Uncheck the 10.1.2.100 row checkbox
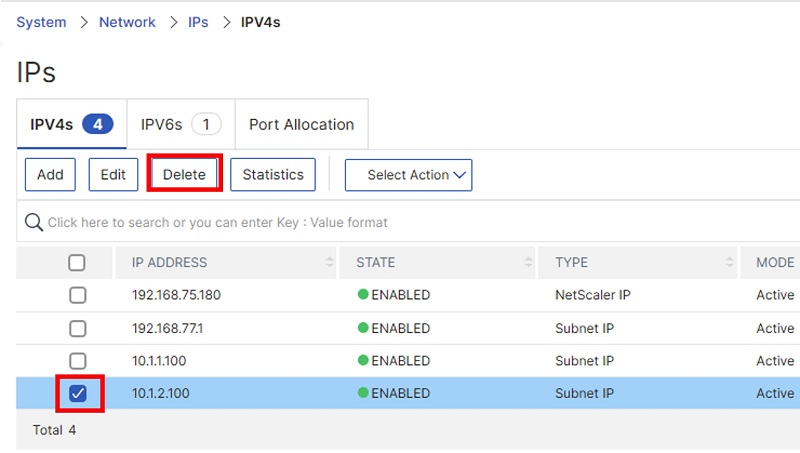 78,393
